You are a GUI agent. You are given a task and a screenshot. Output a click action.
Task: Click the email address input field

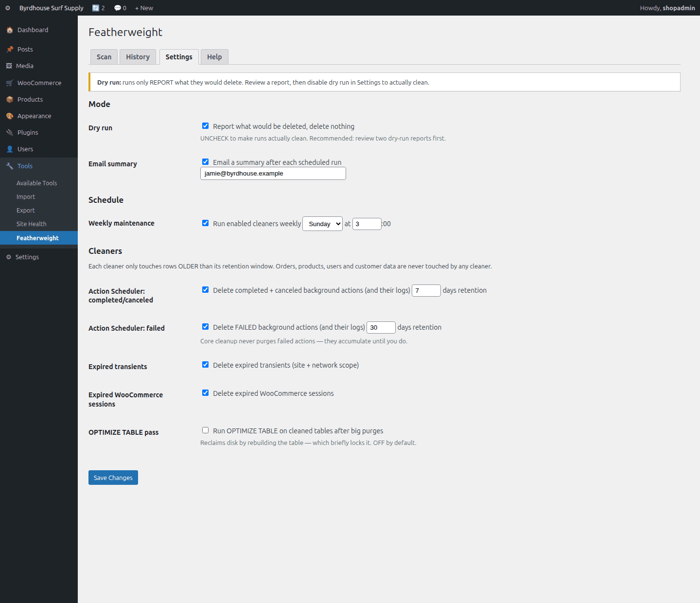pos(273,174)
